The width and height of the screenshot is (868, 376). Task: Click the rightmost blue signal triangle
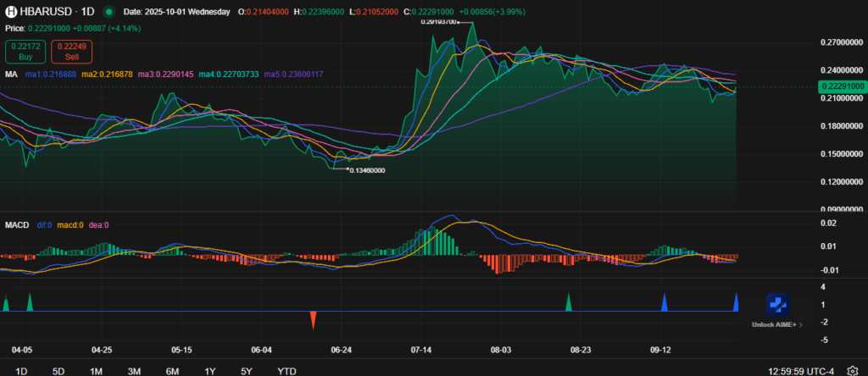click(x=736, y=302)
